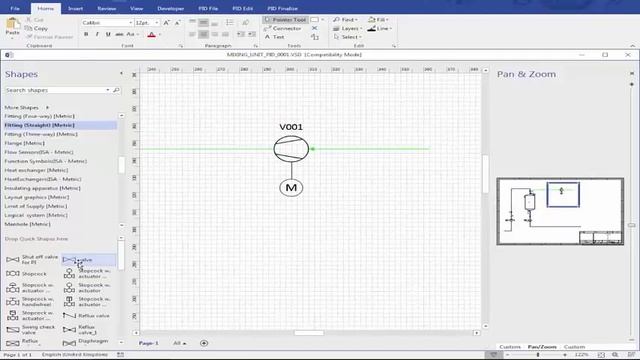Viewport: 640px width, 360px height.
Task: Click the 122% zoom level text
Action: pyautogui.click(x=582, y=355)
